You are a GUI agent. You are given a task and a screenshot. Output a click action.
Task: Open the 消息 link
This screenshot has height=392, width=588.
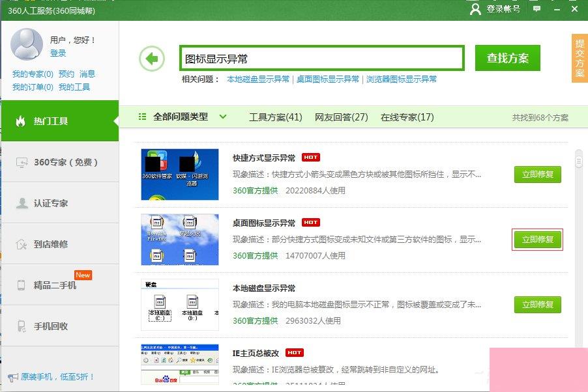click(87, 74)
